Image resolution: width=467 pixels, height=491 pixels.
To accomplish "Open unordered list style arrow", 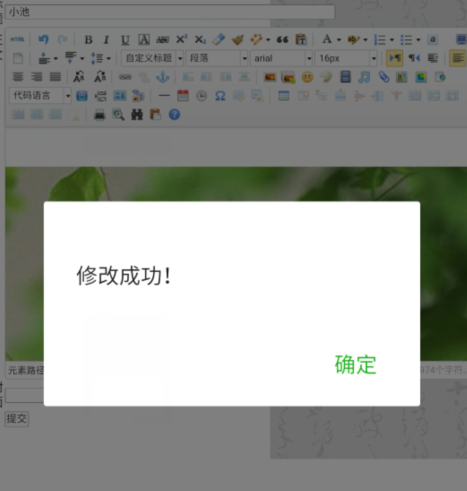I will (x=418, y=40).
